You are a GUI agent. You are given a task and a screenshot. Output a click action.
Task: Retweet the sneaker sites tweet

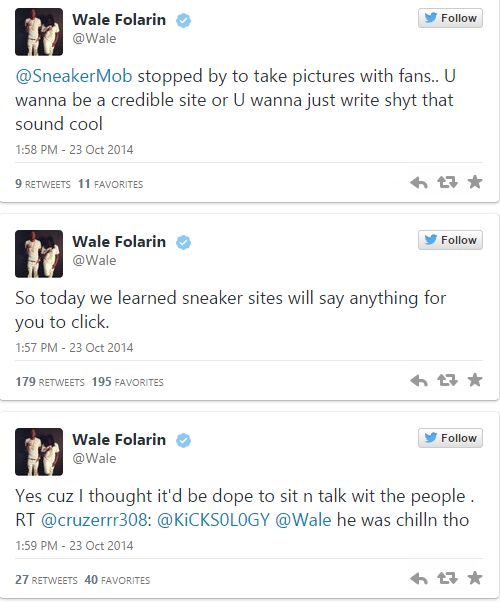pos(447,380)
